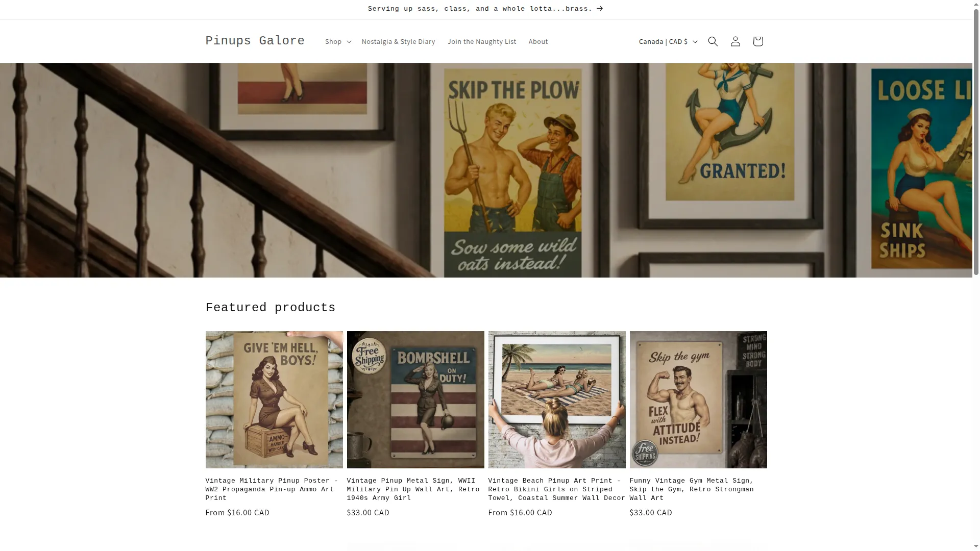Open the account login icon

click(735, 41)
